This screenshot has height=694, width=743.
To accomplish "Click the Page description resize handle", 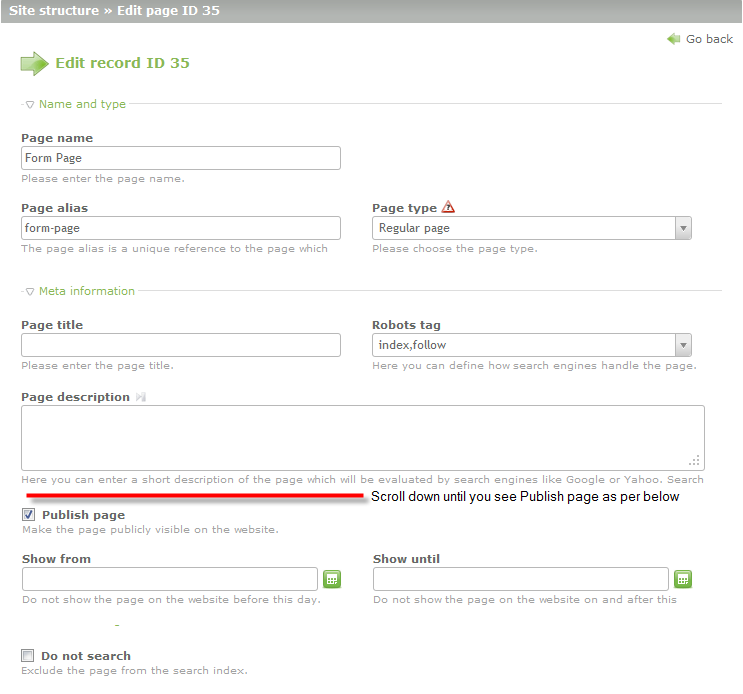I will [695, 461].
